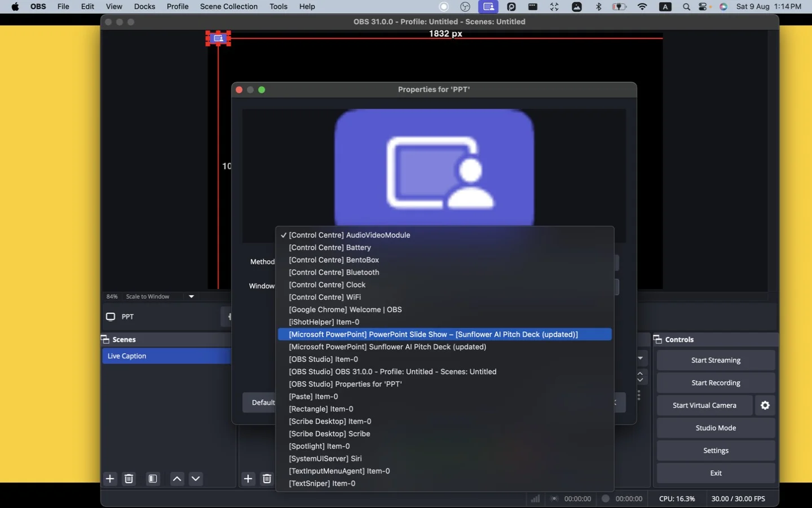812x508 pixels.
Task: Open the View menu
Action: coord(114,7)
